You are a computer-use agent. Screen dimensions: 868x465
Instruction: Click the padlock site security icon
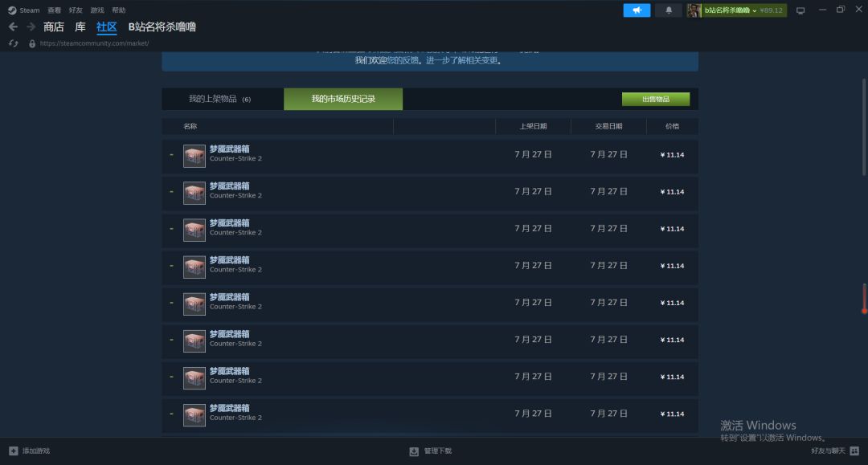point(32,43)
